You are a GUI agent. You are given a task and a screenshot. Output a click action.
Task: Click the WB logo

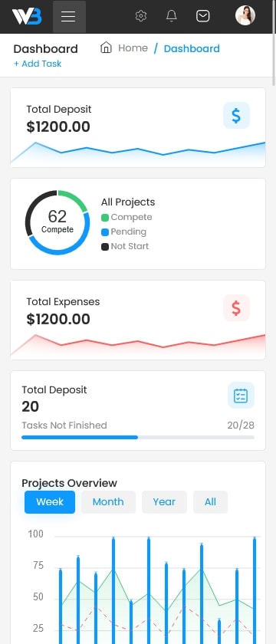(27, 16)
